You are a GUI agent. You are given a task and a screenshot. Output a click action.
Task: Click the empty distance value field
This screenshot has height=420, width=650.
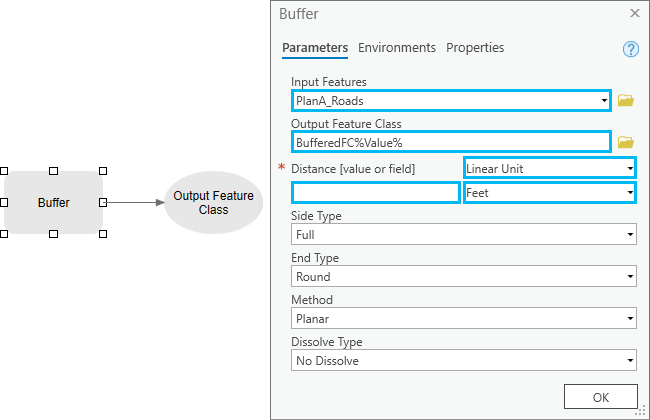(375, 193)
